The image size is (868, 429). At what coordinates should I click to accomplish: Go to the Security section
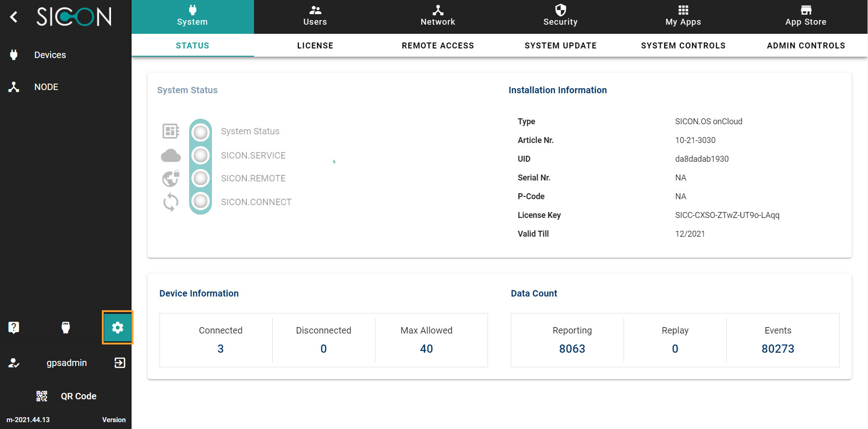click(560, 16)
